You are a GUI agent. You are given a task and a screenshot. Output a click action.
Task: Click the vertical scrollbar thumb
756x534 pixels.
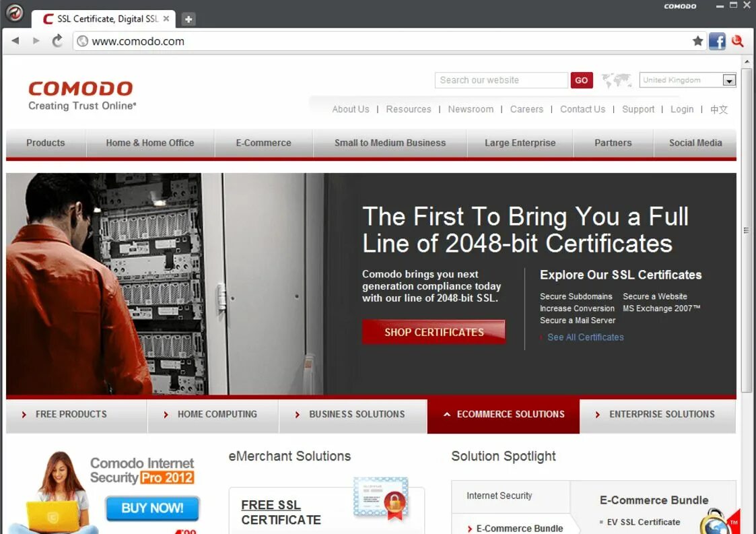[747, 230]
